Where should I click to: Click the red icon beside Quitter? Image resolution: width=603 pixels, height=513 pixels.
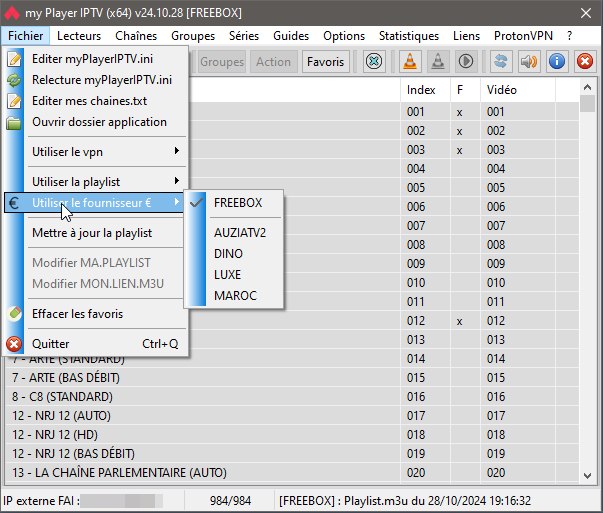pos(14,344)
